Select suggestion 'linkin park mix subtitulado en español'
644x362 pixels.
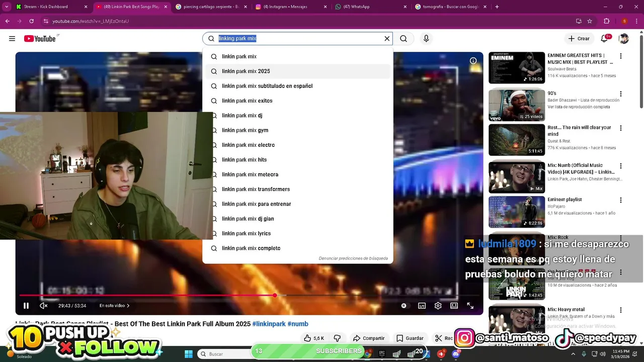coord(298,86)
